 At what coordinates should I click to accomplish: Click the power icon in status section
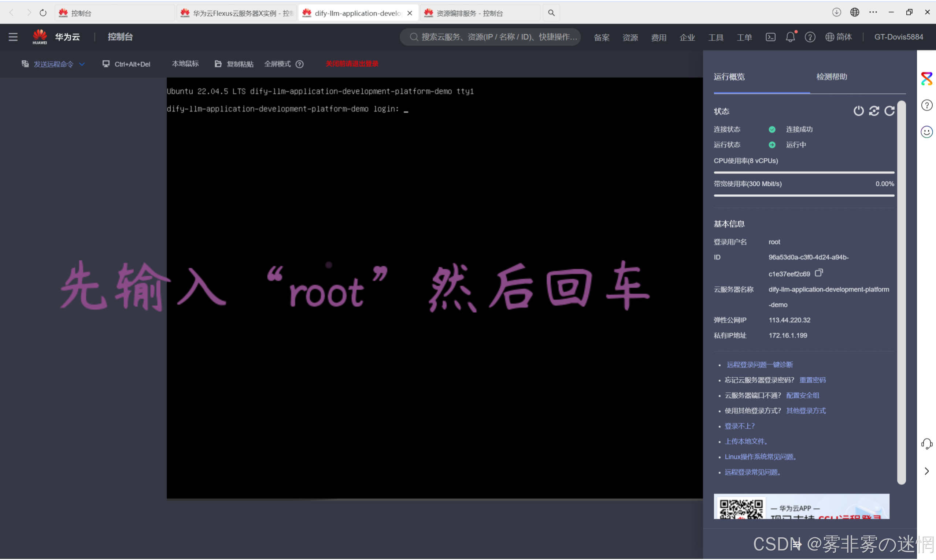(858, 111)
